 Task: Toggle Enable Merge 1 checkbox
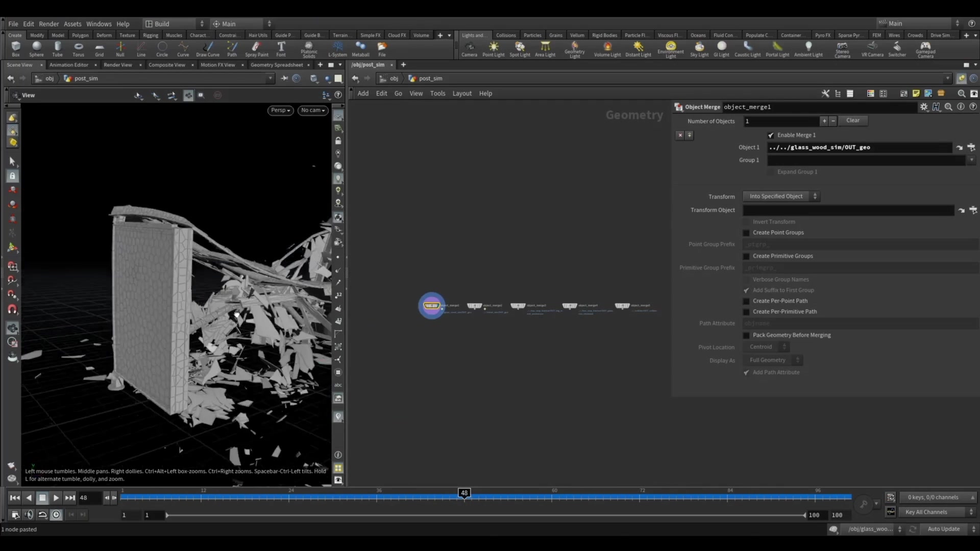[x=771, y=135]
